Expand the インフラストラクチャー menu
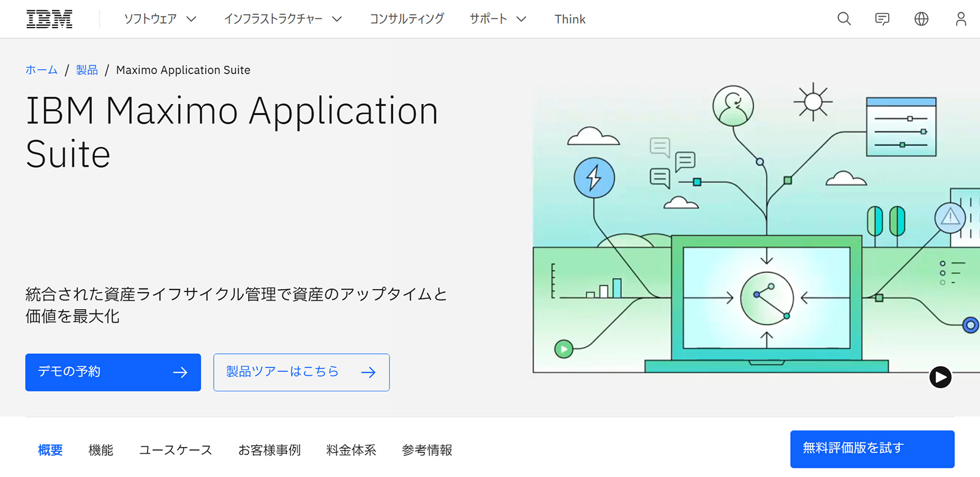 (283, 19)
